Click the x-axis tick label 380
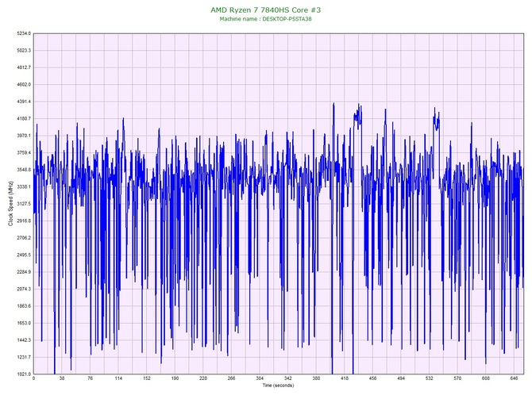 (x=316, y=378)
